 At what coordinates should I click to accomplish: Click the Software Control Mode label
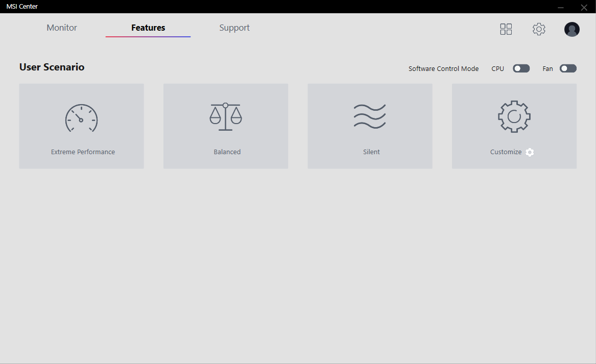[443, 69]
